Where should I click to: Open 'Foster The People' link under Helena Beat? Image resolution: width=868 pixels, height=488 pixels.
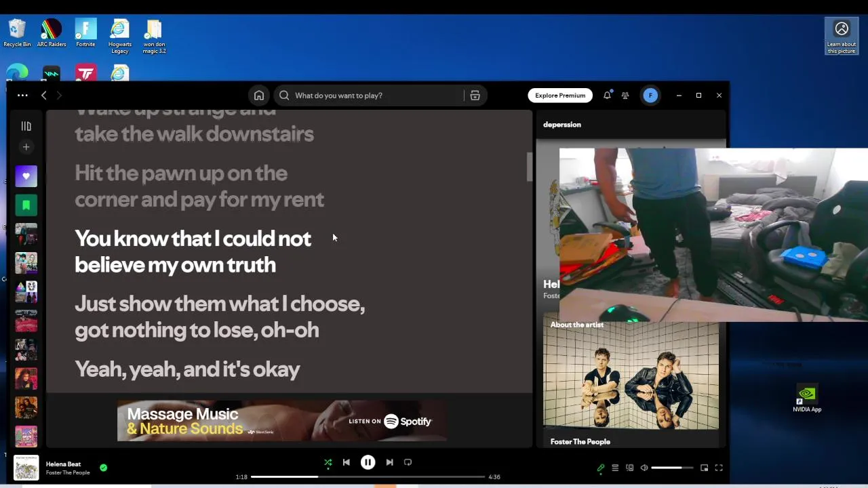pyautogui.click(x=68, y=472)
